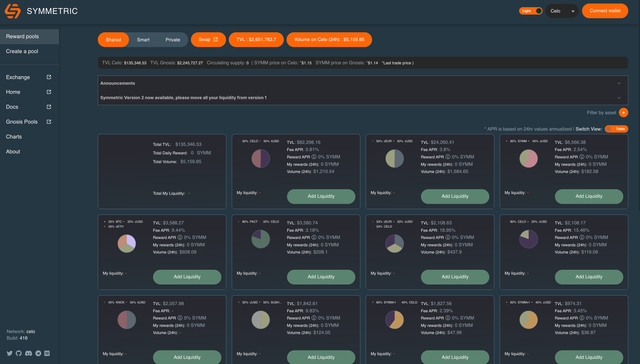Open the Twitter link icon

(x=9, y=353)
